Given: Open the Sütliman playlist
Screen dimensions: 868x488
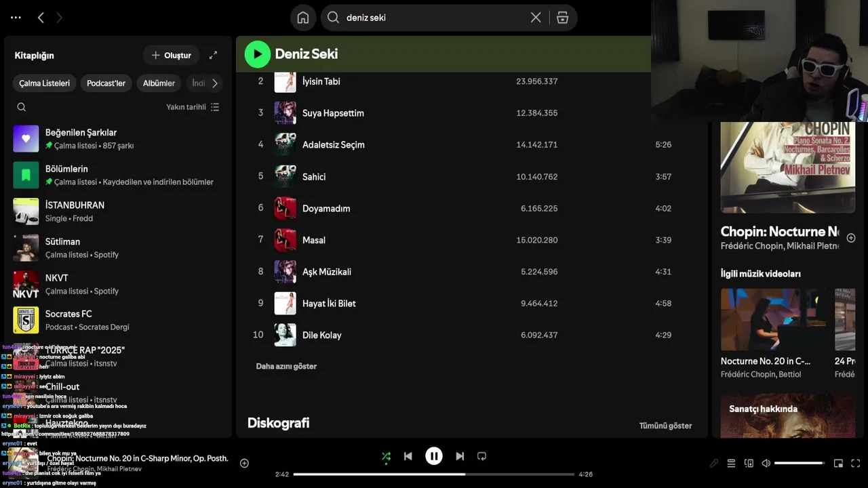Looking at the screenshot, I should pos(118,247).
